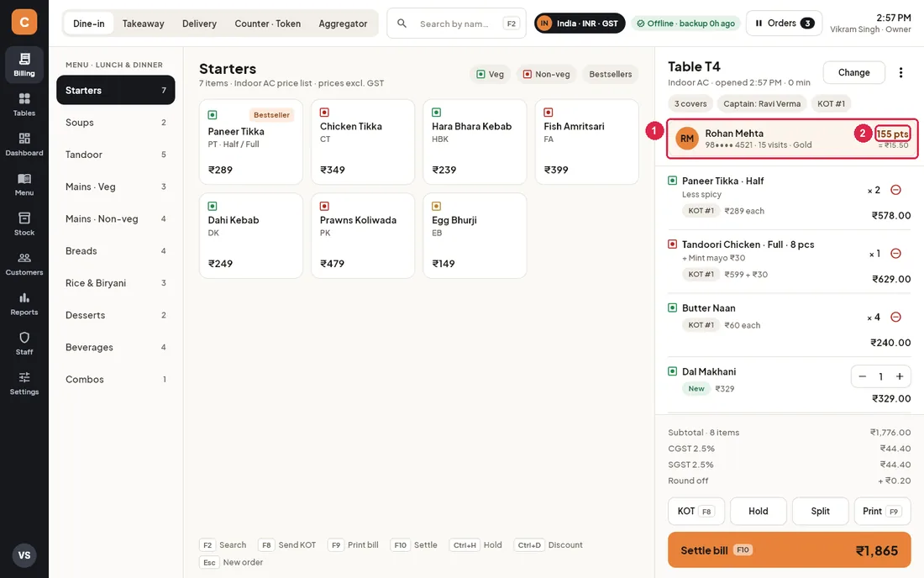The image size is (924, 578).
Task: Remove Paneer Tikka Half from the order
Action: 895,190
